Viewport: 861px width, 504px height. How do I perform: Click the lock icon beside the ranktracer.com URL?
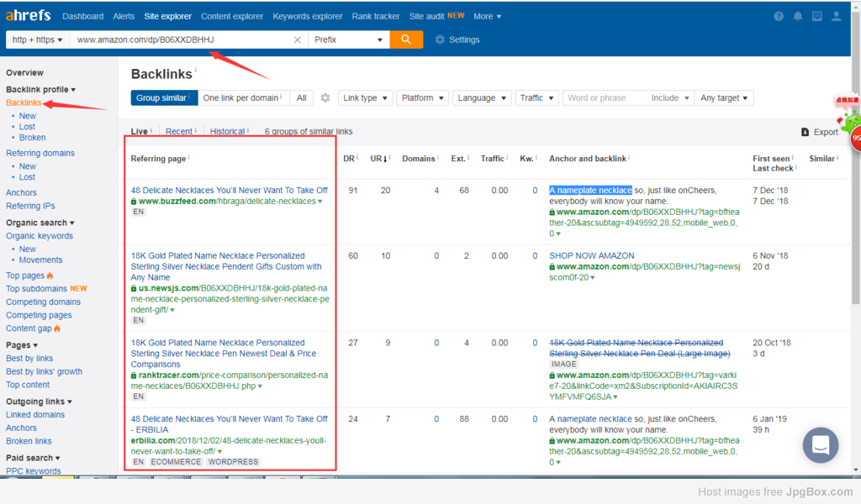tap(134, 375)
